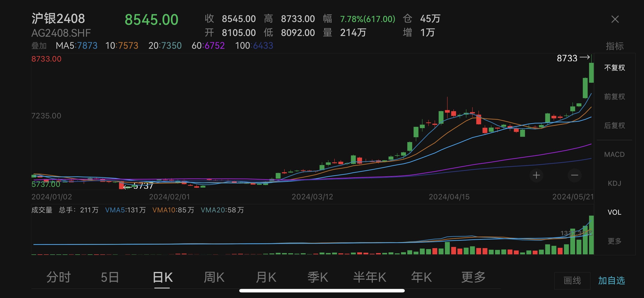Switch to 分时 intraday tab
The image size is (644, 298).
pyautogui.click(x=58, y=277)
